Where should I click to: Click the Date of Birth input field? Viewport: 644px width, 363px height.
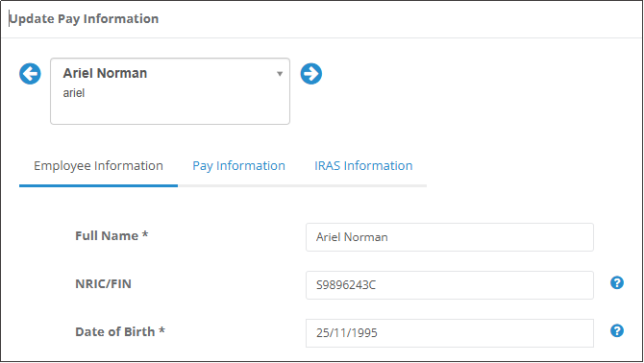click(450, 333)
